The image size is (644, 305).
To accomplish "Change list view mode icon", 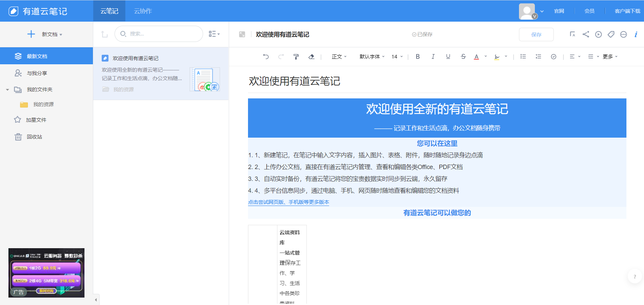I will [x=214, y=34].
